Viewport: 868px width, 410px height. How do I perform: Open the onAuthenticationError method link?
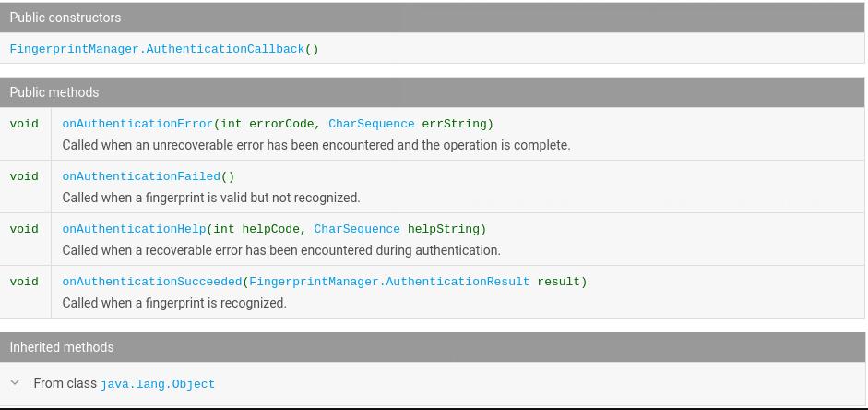(x=137, y=124)
